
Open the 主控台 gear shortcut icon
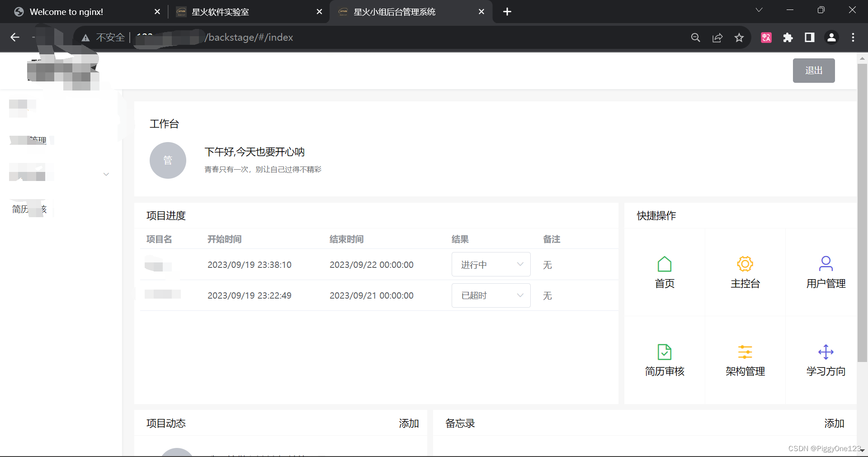point(745,264)
